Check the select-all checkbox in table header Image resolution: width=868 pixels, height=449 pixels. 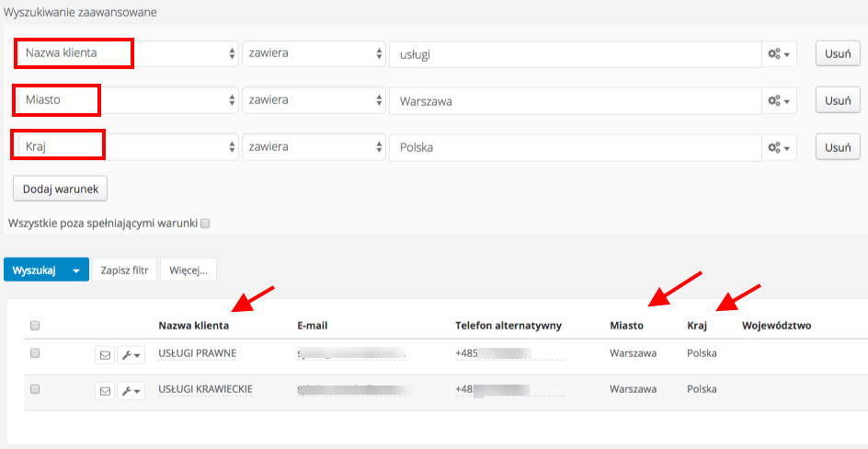[34, 326]
